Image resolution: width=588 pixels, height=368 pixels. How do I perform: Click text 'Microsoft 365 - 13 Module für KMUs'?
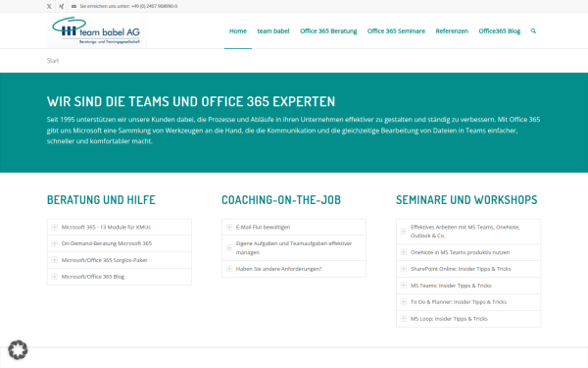pos(106,228)
